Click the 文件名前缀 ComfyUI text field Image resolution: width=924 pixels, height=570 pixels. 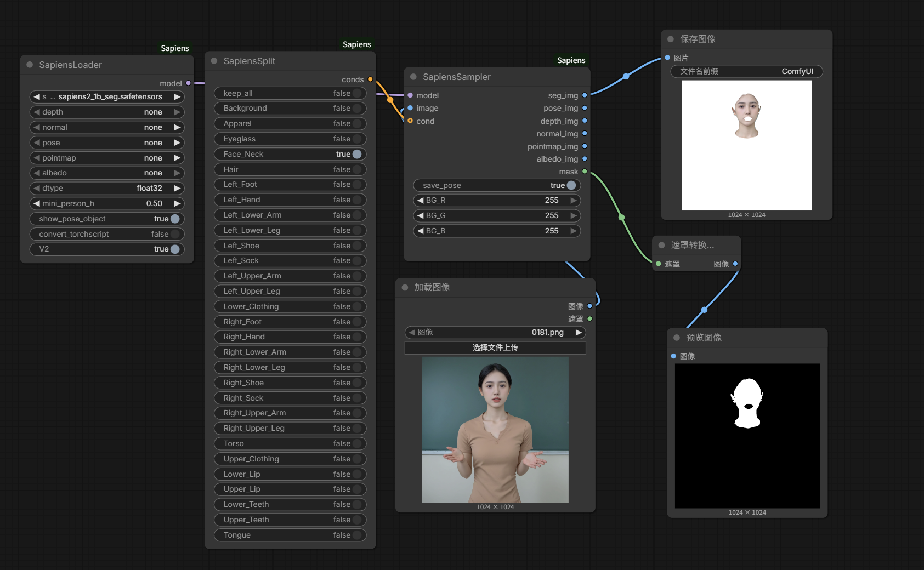747,71
